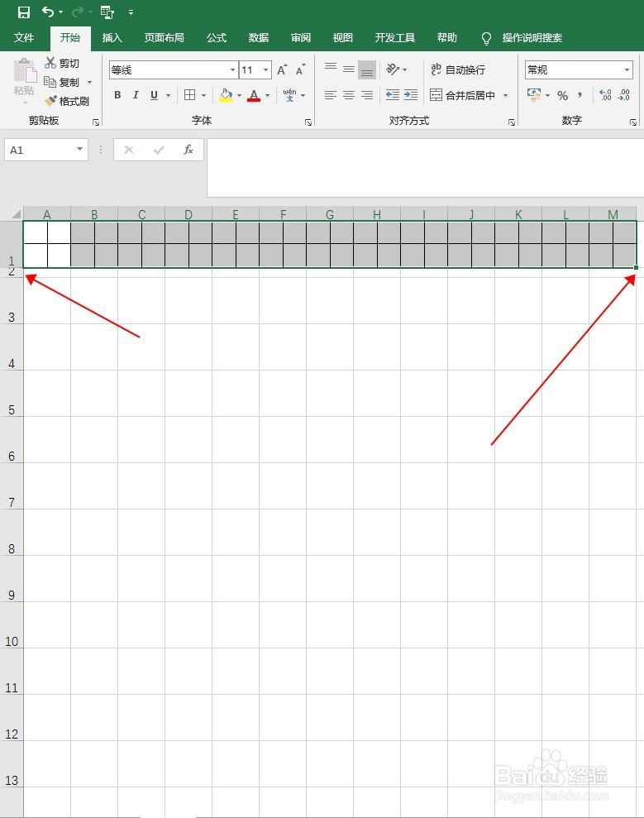This screenshot has height=818, width=644.
Task: Click the Name Box showing A1
Action: click(x=46, y=151)
